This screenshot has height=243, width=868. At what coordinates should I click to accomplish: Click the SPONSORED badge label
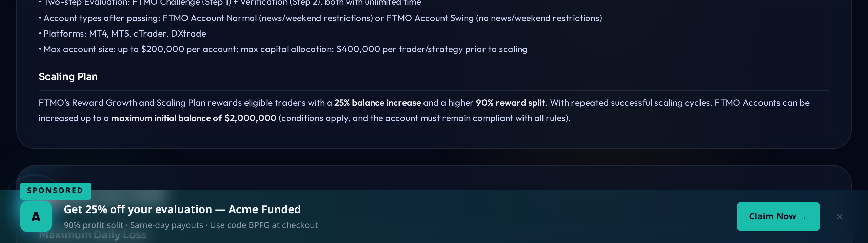point(55,191)
